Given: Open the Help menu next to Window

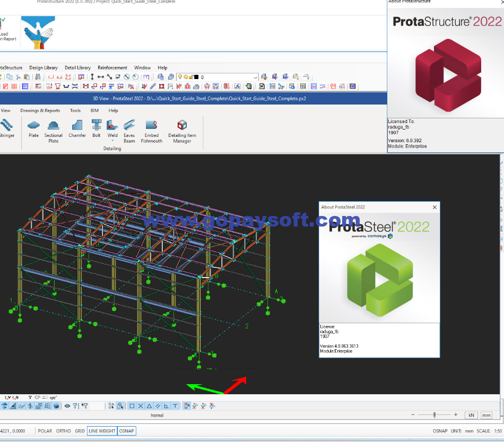Looking at the screenshot, I should point(162,68).
